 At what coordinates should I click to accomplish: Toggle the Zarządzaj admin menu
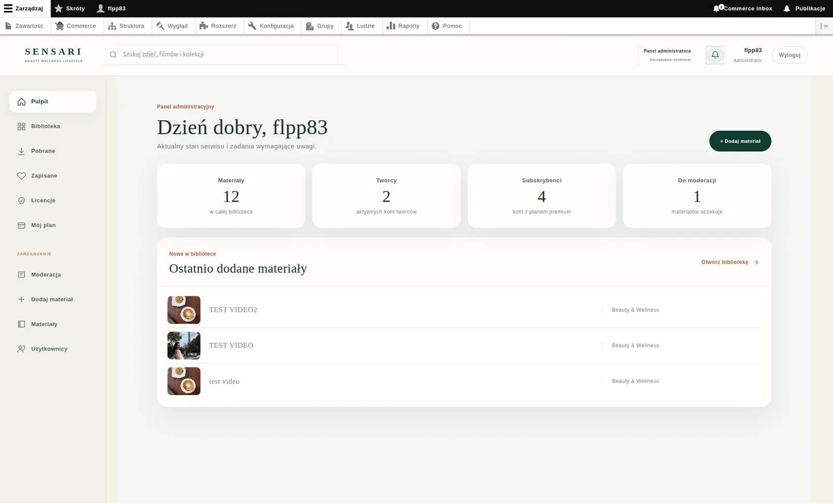25,8
